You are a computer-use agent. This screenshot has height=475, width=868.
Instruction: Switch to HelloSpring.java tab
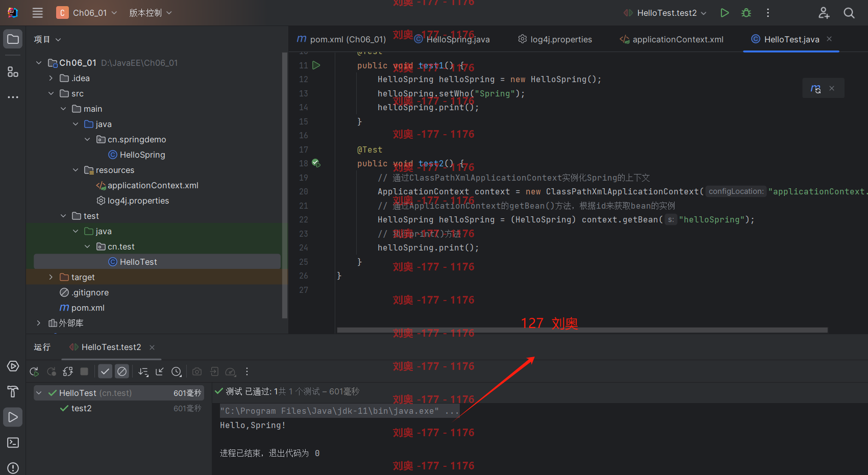(x=452, y=39)
